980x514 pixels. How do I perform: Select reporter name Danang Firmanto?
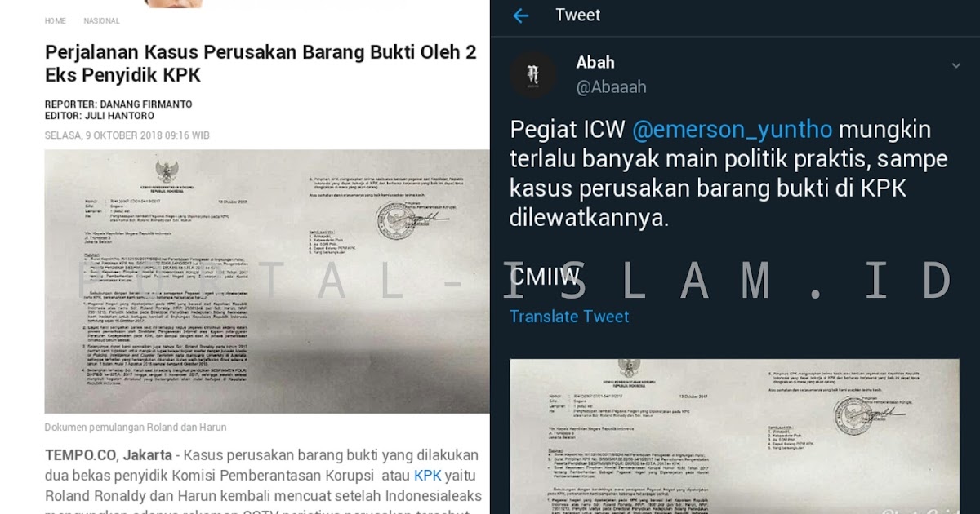coord(146,104)
